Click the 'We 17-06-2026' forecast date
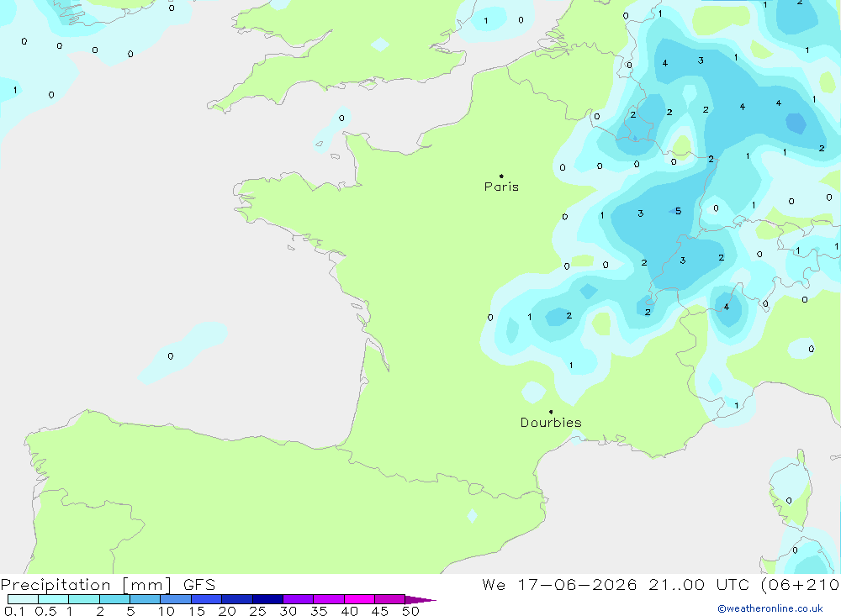 tap(559, 584)
